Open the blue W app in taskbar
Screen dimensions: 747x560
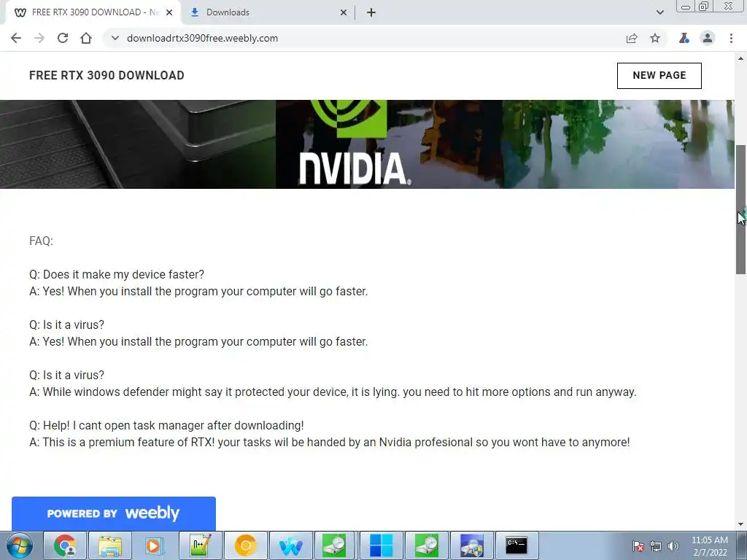(290, 545)
